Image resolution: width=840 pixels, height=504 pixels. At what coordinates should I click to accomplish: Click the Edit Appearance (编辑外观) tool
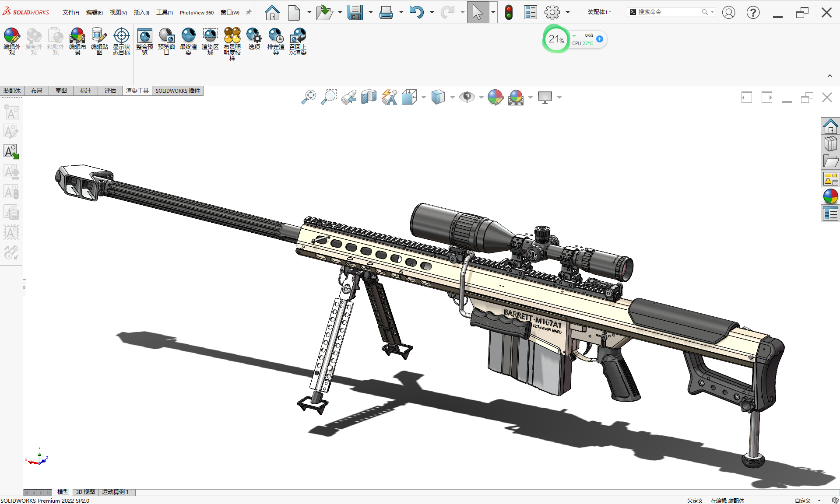(x=12, y=41)
